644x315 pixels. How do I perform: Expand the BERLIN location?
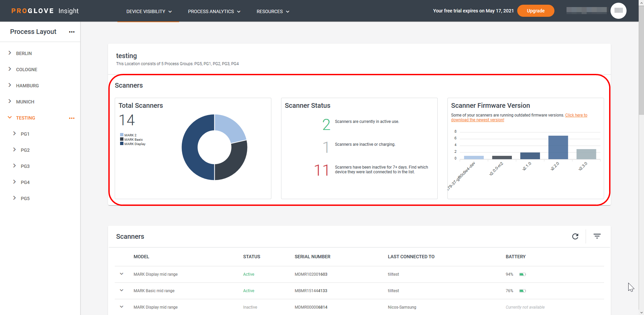click(10, 53)
